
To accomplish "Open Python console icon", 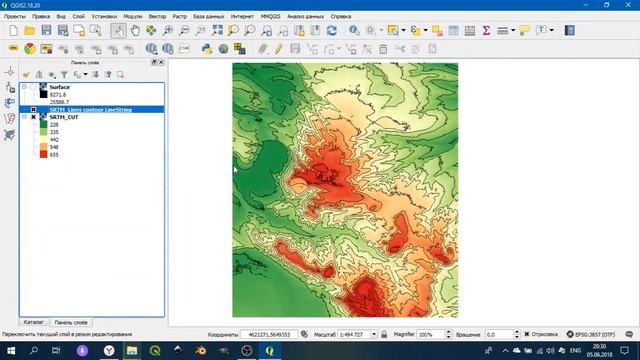I will pyautogui.click(x=207, y=49).
